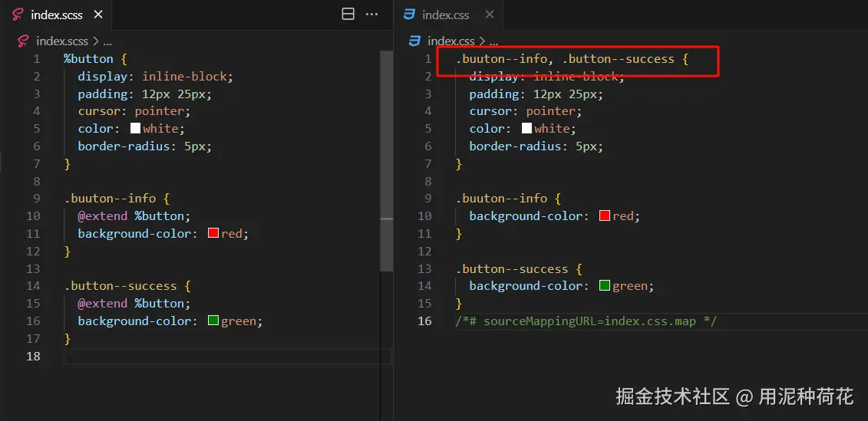Switch to the index.css tab
This screenshot has width=868, height=421.
point(448,15)
